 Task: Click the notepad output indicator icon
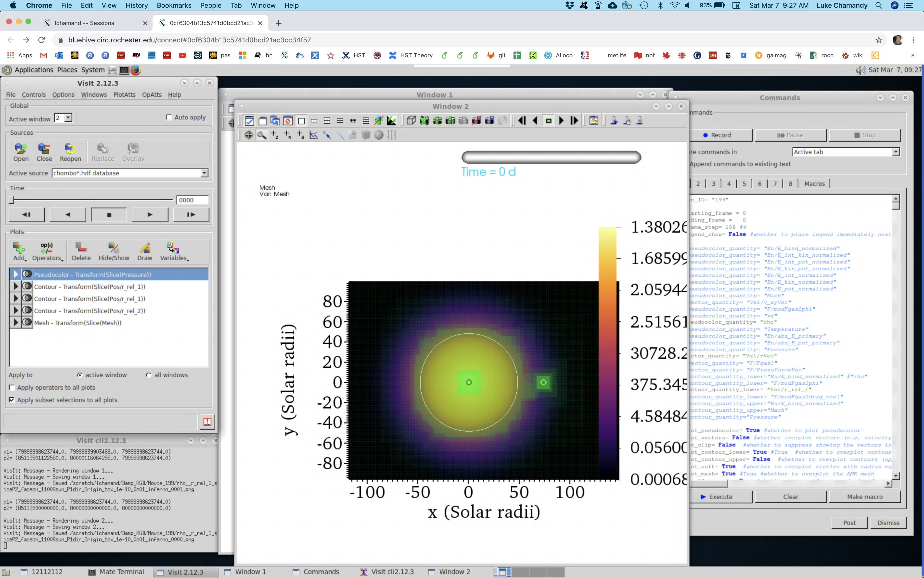click(207, 422)
